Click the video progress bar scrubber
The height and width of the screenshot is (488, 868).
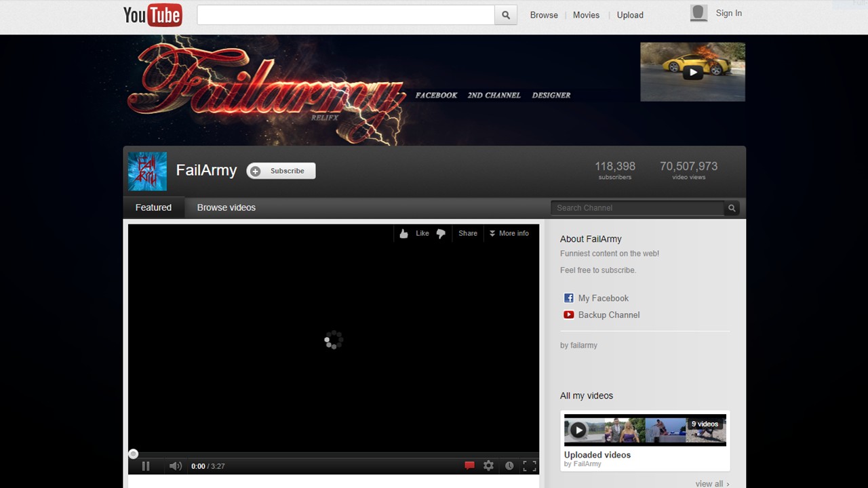134,453
